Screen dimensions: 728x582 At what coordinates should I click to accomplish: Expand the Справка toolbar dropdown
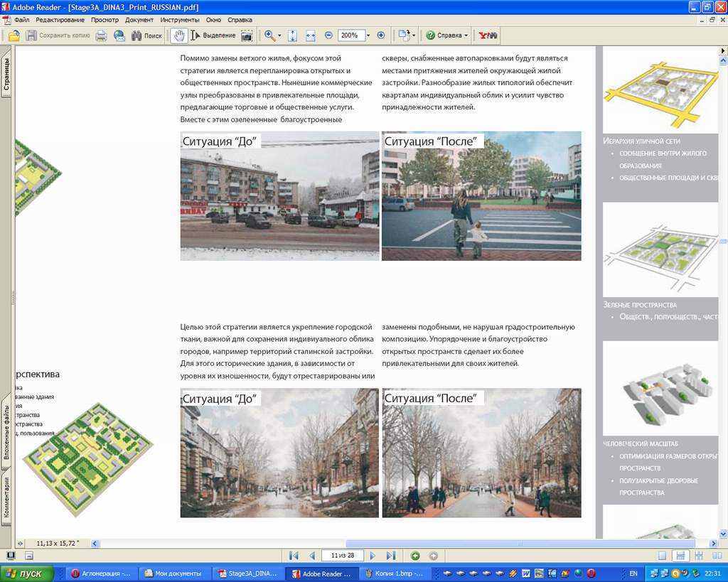[466, 36]
